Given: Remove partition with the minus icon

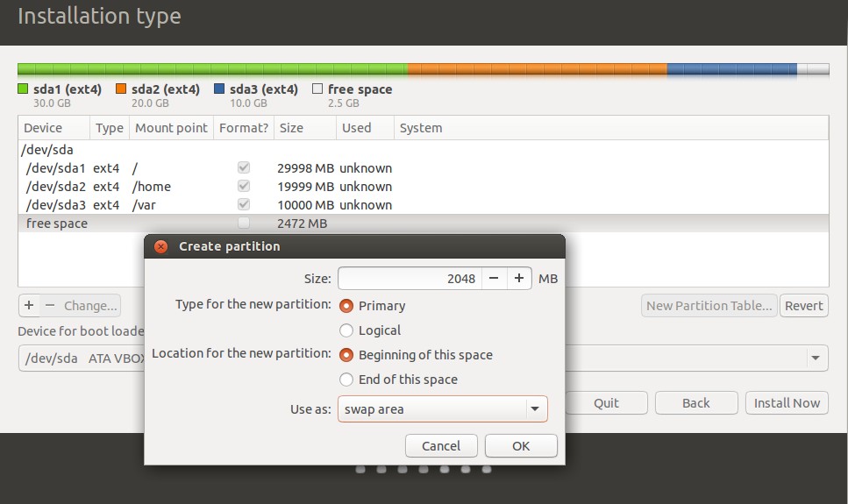Looking at the screenshot, I should 50,306.
